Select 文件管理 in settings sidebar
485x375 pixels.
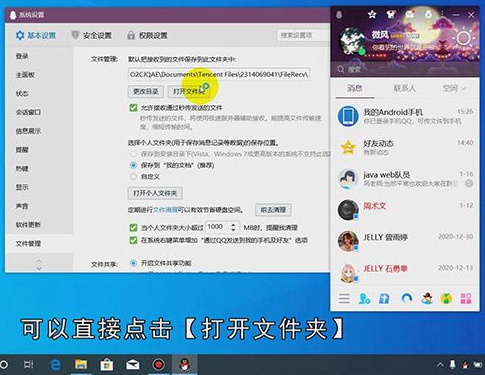[39, 244]
